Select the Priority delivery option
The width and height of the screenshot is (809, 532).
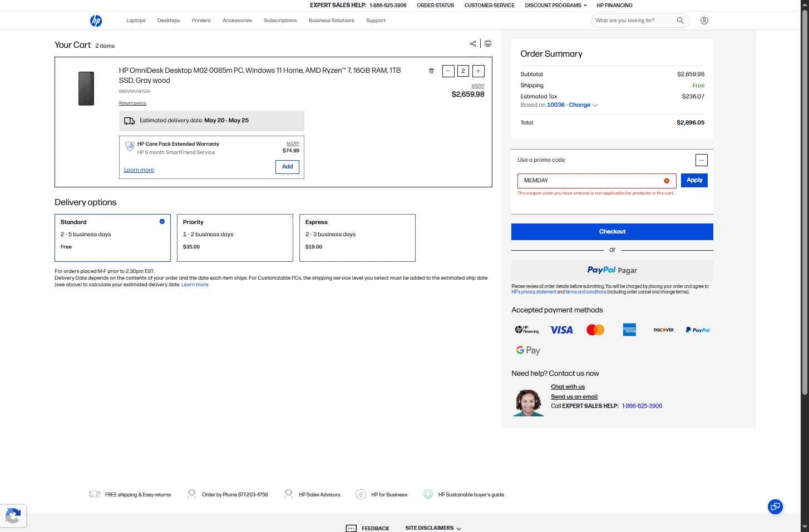[x=235, y=238]
